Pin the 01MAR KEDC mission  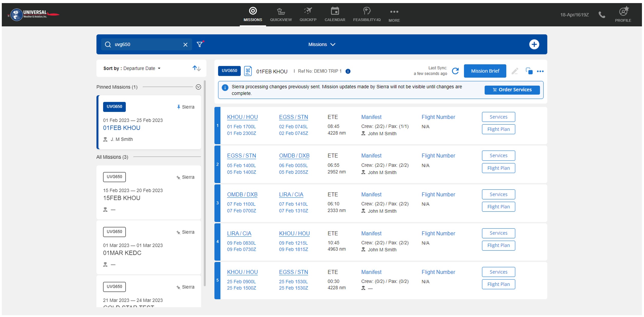pos(178,232)
